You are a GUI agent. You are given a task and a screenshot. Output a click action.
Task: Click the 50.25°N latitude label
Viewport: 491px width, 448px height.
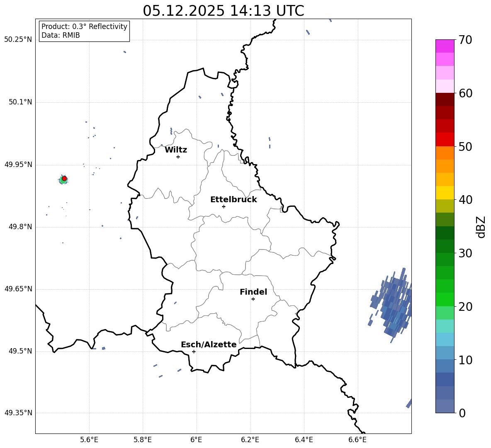pos(18,40)
